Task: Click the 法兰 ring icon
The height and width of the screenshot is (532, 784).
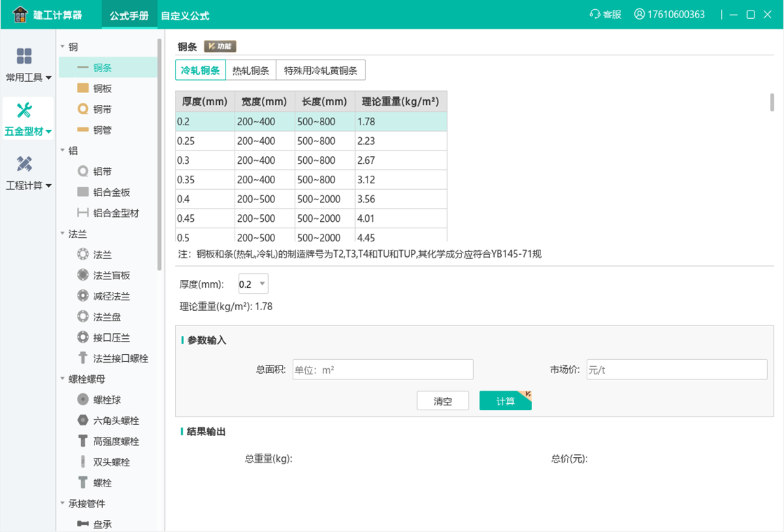Action: 83,255
